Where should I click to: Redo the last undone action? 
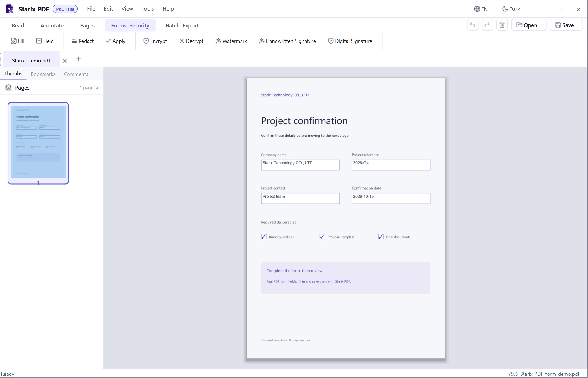coord(487,25)
